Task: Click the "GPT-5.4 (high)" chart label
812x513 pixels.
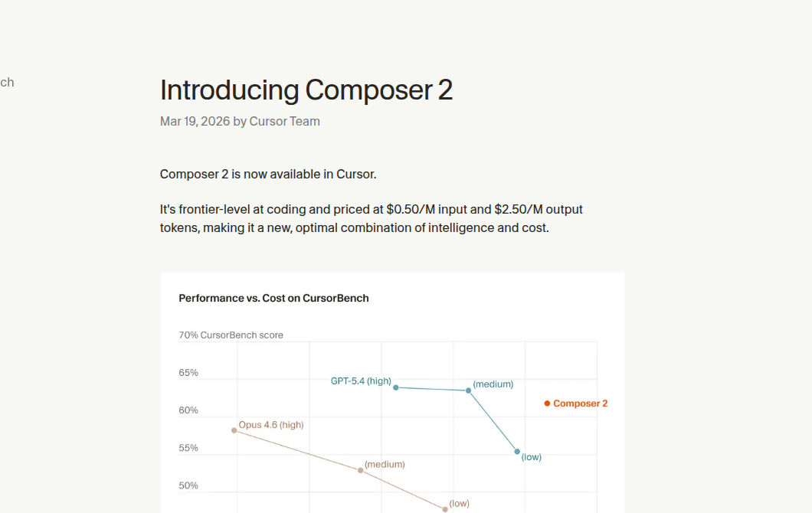Action: coord(361,381)
